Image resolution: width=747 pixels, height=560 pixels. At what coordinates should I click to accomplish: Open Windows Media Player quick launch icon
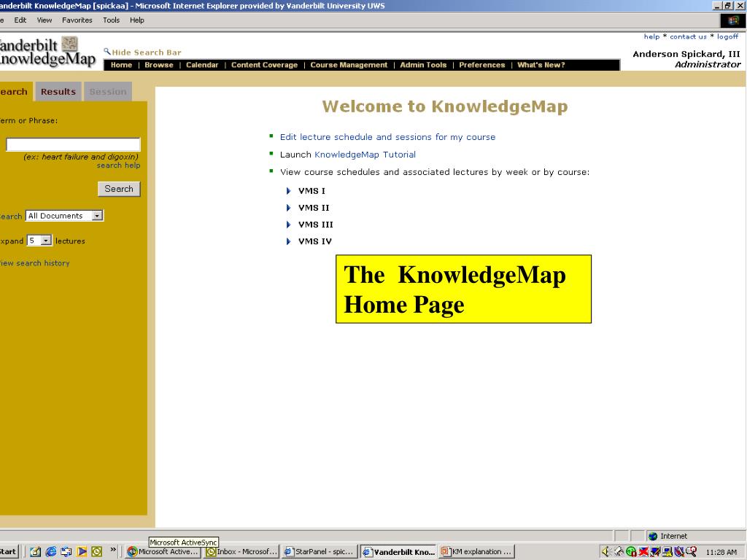pos(82,551)
